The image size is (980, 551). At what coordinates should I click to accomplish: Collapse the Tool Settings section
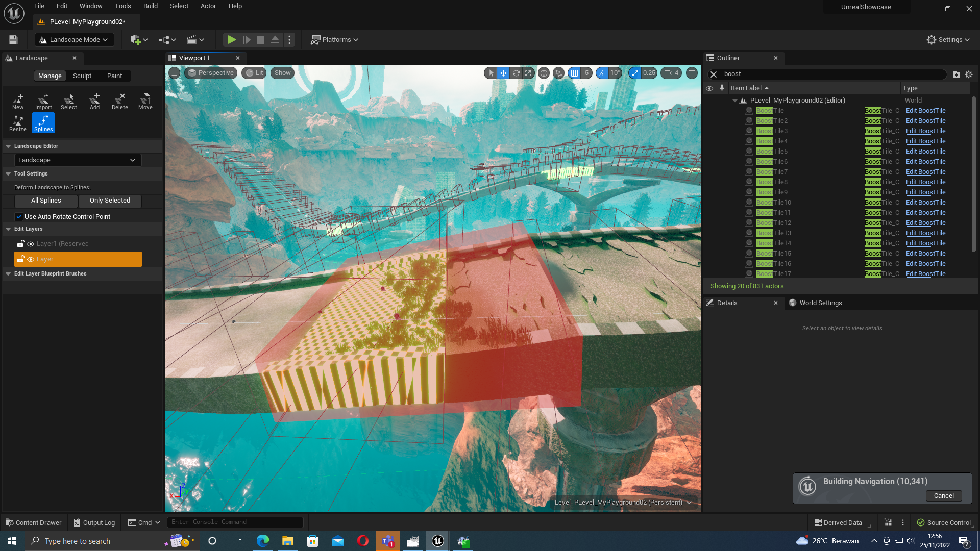point(8,174)
